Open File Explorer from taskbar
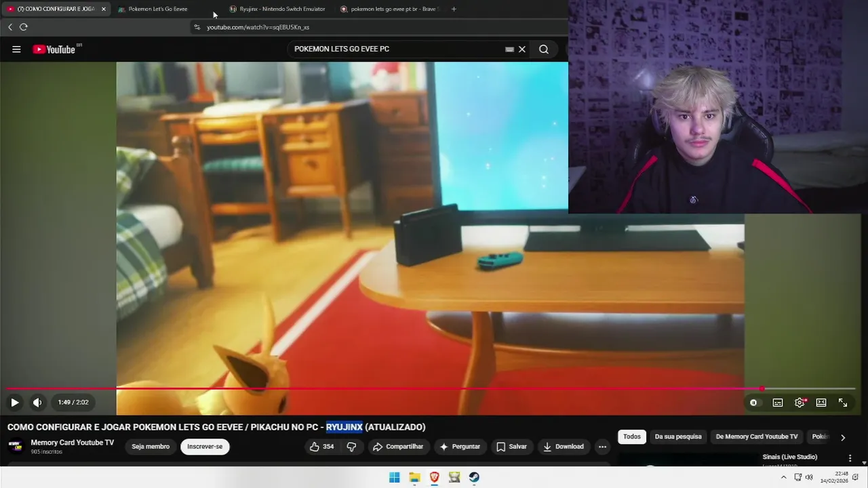 pos(414,477)
